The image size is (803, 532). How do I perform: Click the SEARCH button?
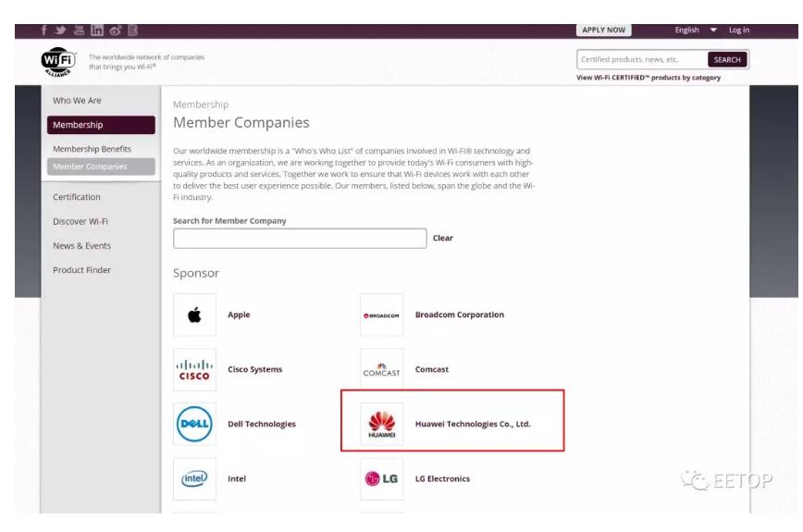point(727,60)
